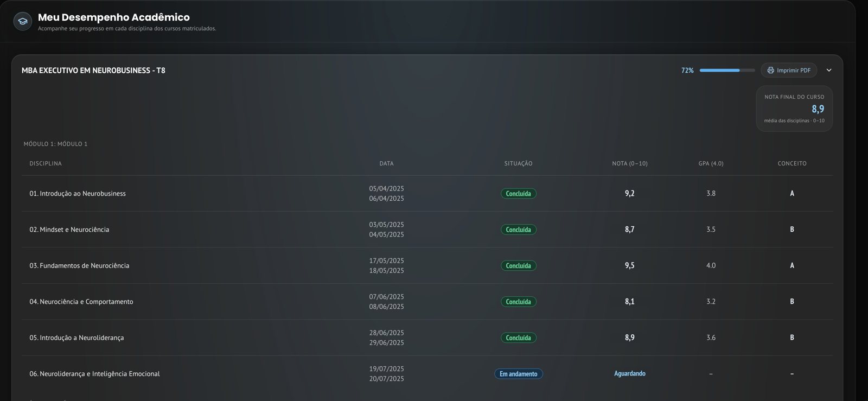Click the 4.0 GPA value in Fundamentos row

click(711, 265)
